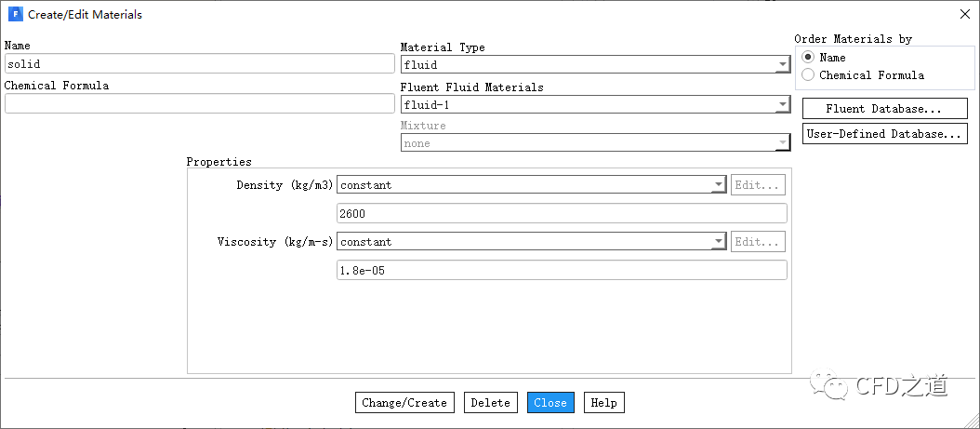Focus the Chemical Formula text field

pyautogui.click(x=200, y=104)
